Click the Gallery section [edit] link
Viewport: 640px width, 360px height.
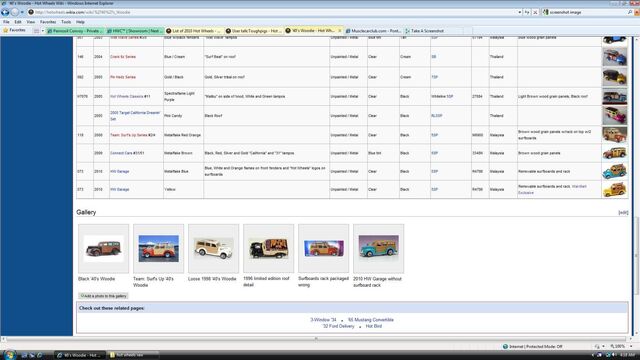point(623,213)
